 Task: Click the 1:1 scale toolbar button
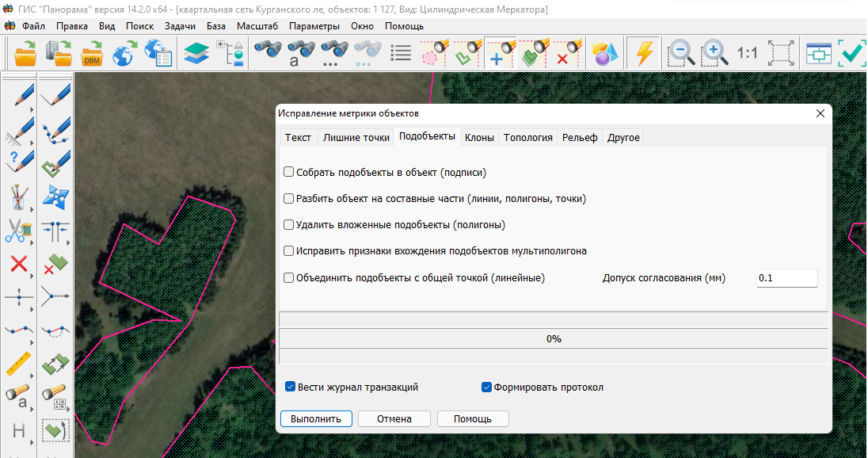click(x=747, y=54)
